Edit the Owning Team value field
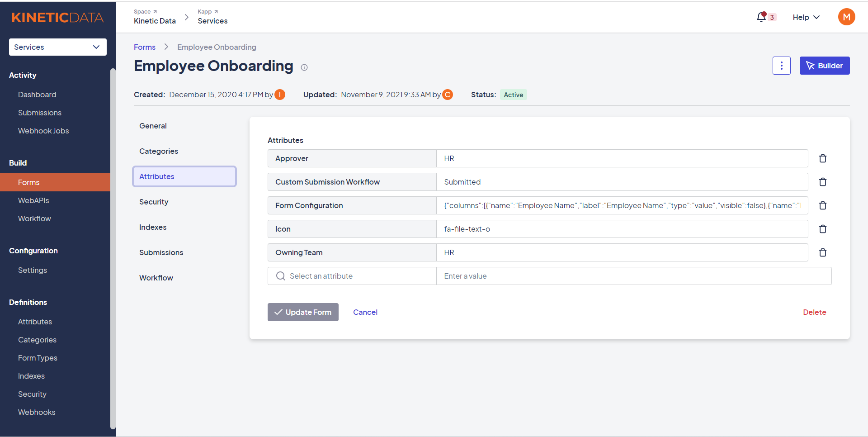The image size is (868, 437). [622, 252]
